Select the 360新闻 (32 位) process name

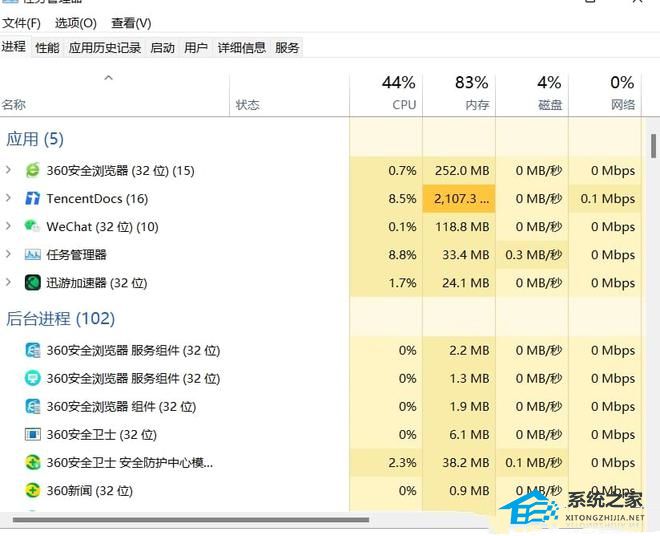tap(90, 491)
